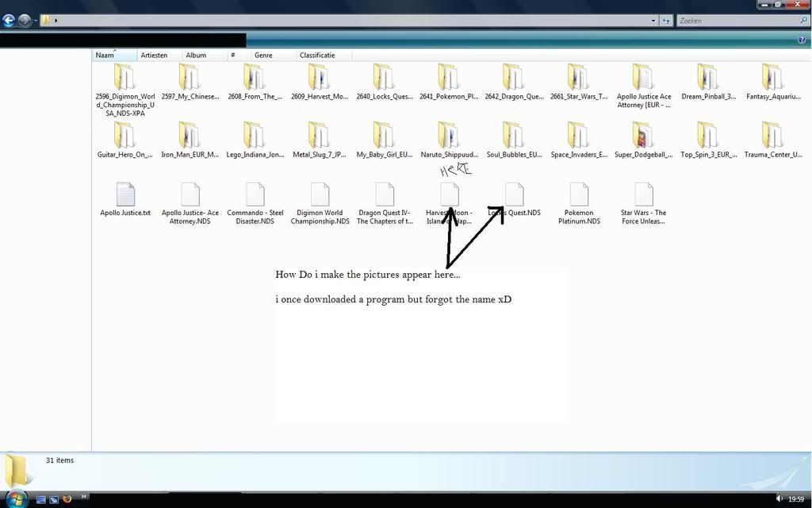Sort by the Genre column header

pos(274,55)
